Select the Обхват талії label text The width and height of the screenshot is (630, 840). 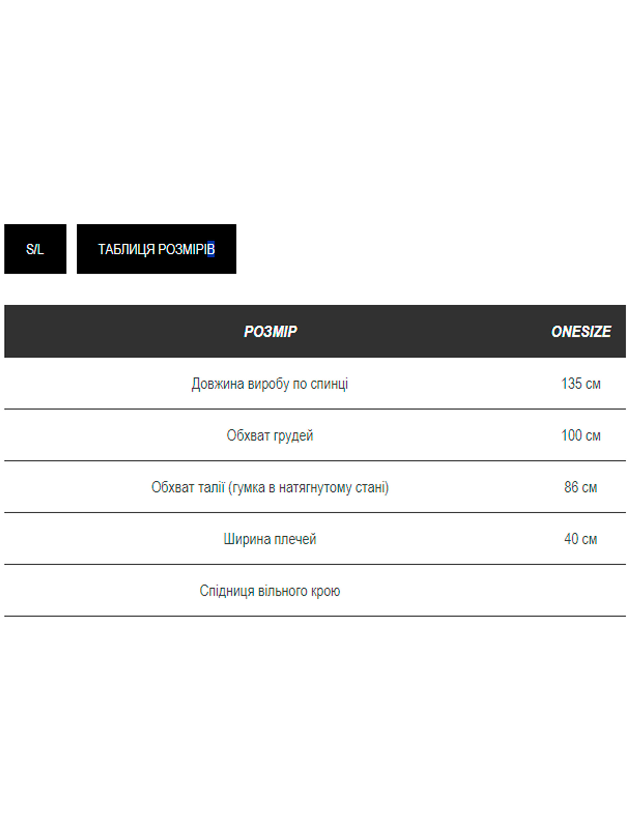188,487
